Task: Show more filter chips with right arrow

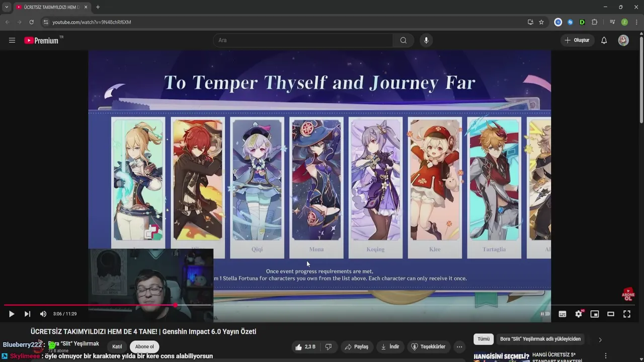Action: (600, 340)
